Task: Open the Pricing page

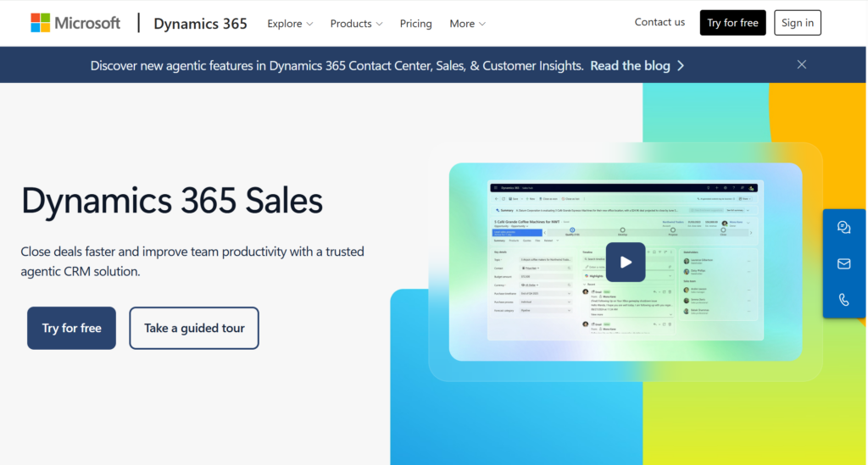Action: coord(415,24)
